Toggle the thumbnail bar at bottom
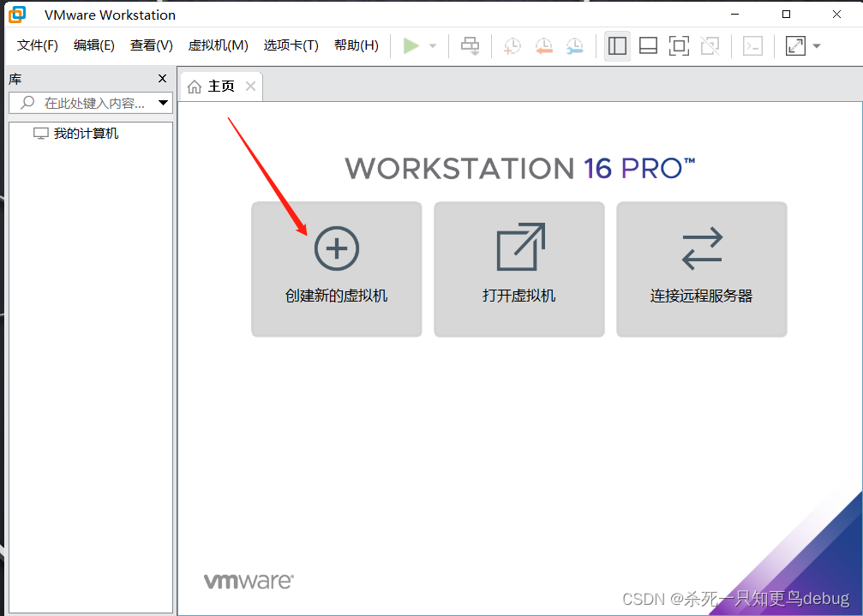This screenshot has width=863, height=616. coord(648,46)
